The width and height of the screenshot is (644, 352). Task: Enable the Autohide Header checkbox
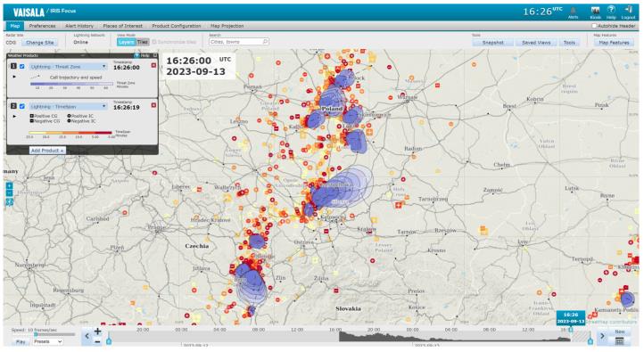[x=594, y=26]
